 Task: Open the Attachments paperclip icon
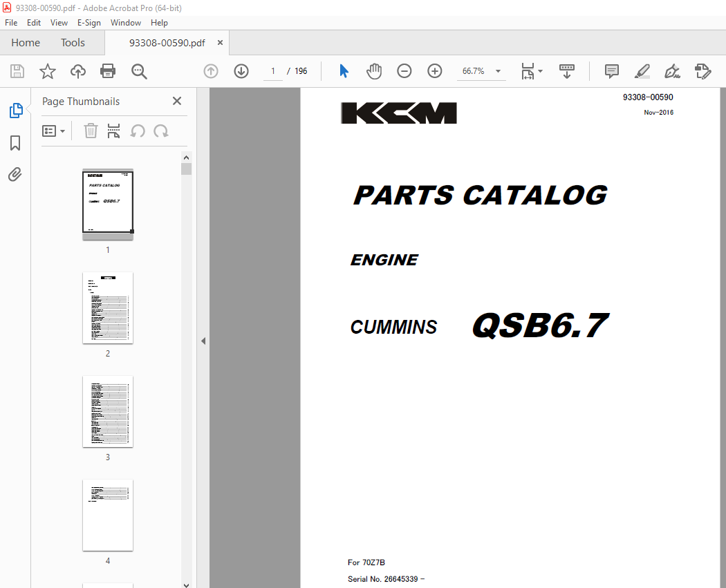(15, 174)
